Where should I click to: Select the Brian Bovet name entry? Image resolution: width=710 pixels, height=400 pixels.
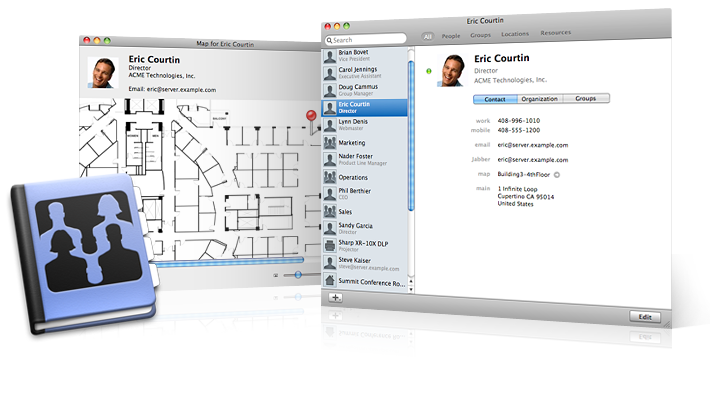pos(353,53)
